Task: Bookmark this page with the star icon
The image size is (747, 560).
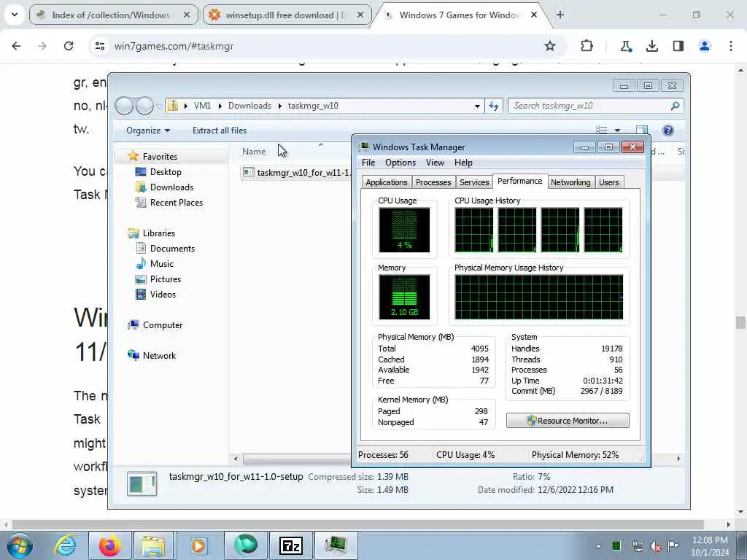Action: click(x=550, y=46)
